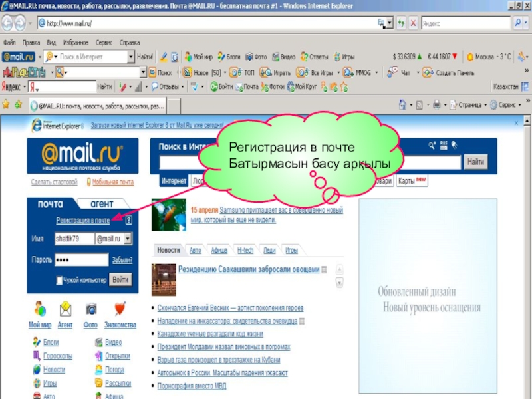Viewport: 532px width, 399px height.
Task: Open Мой мир in the Mail.ru toolbar
Action: pos(198,57)
